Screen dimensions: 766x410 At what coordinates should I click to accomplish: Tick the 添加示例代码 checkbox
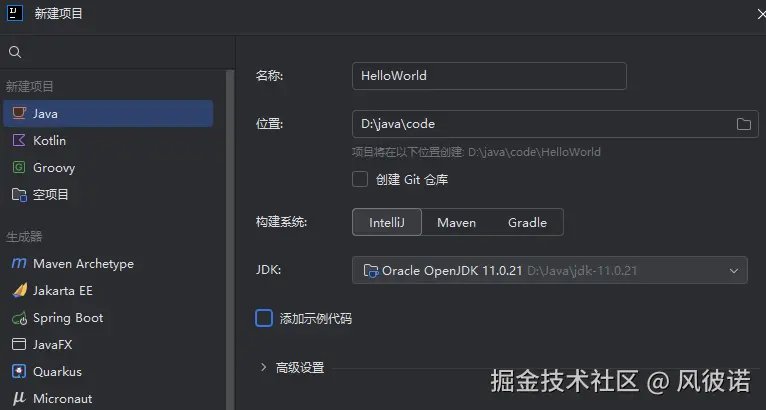[264, 318]
